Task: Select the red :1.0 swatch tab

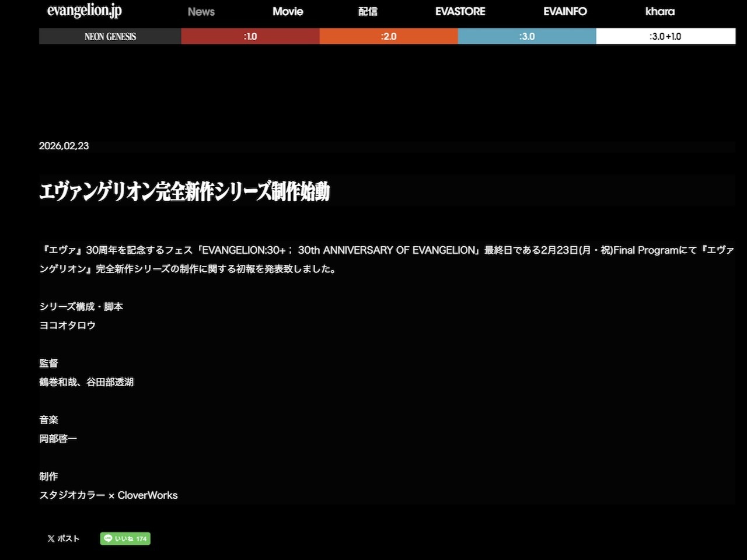Action: tap(250, 36)
